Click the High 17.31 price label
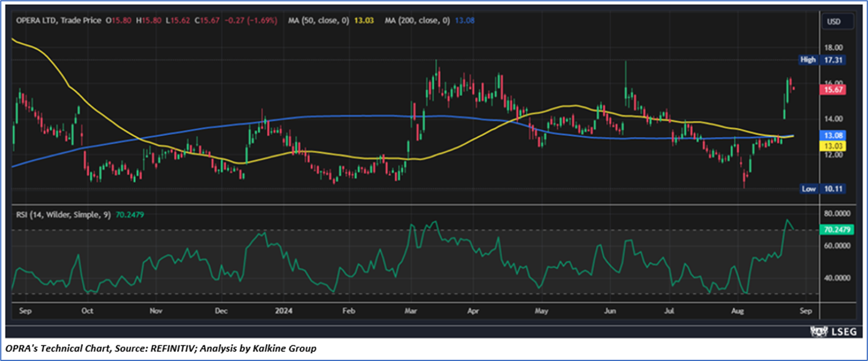The image size is (868, 361). click(x=819, y=60)
